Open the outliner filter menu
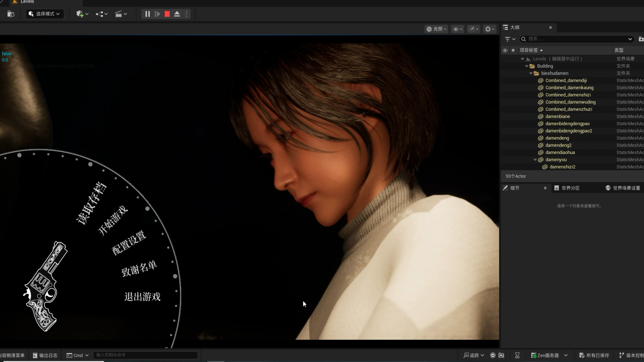Viewport: 644px width, 362px height. [510, 39]
